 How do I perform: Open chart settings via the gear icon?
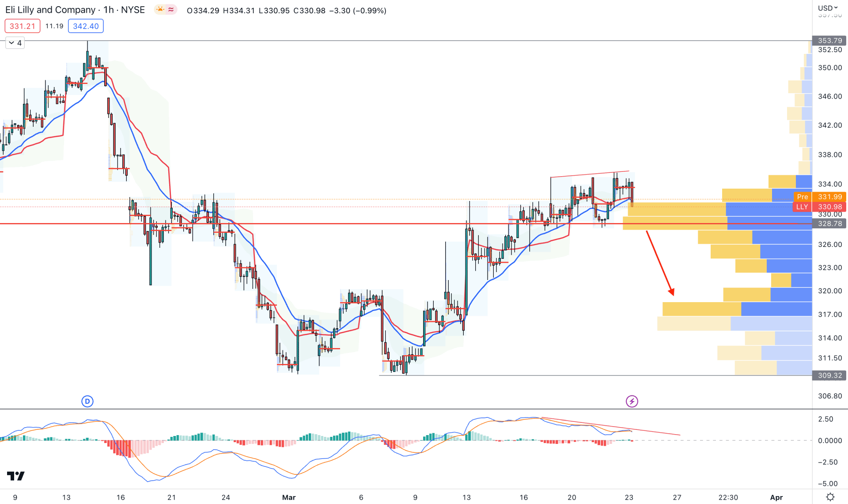pyautogui.click(x=830, y=497)
